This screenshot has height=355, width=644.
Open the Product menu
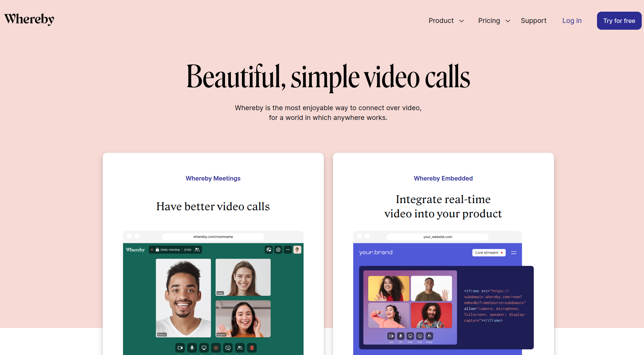tap(441, 21)
